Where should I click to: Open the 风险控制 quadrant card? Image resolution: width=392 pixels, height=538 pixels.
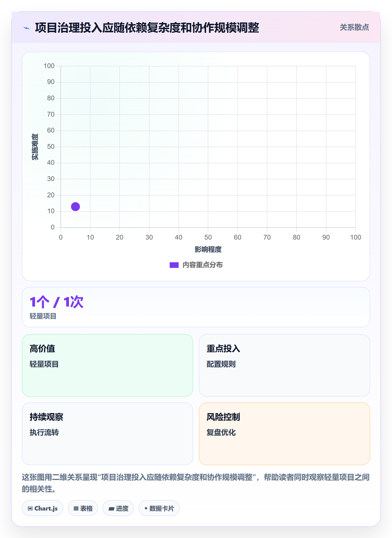pos(284,434)
